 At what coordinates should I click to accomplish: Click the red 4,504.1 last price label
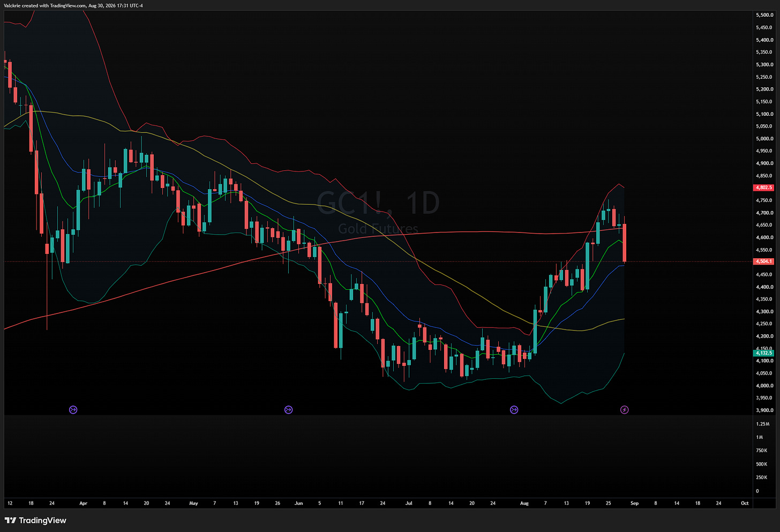(764, 261)
